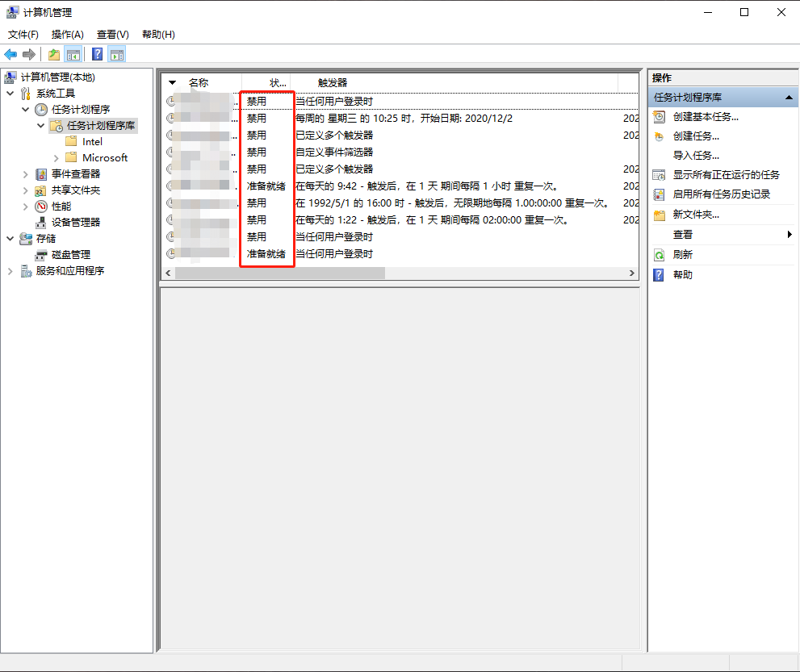Click the 任务计划程序 clock icon
This screenshot has height=672, width=800.
coord(41,110)
